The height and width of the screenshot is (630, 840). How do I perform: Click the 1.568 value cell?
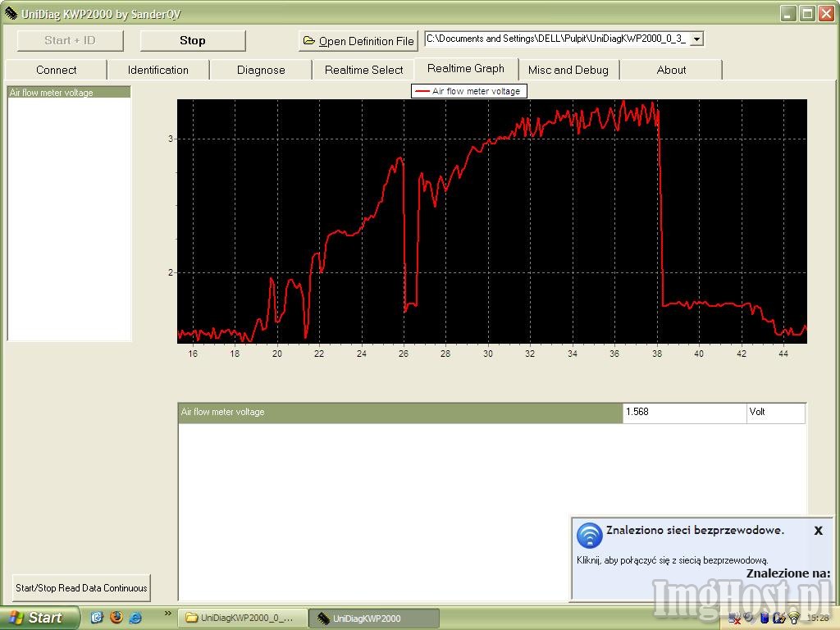pos(685,413)
